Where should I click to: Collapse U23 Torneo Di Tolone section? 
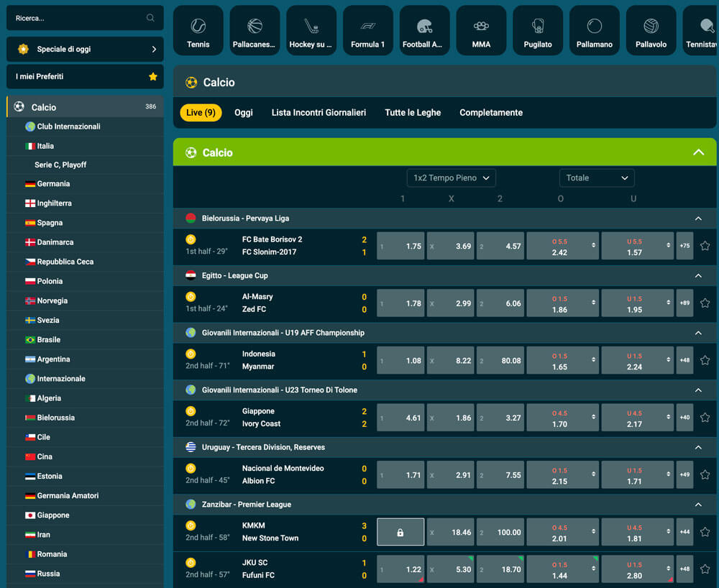coord(698,390)
